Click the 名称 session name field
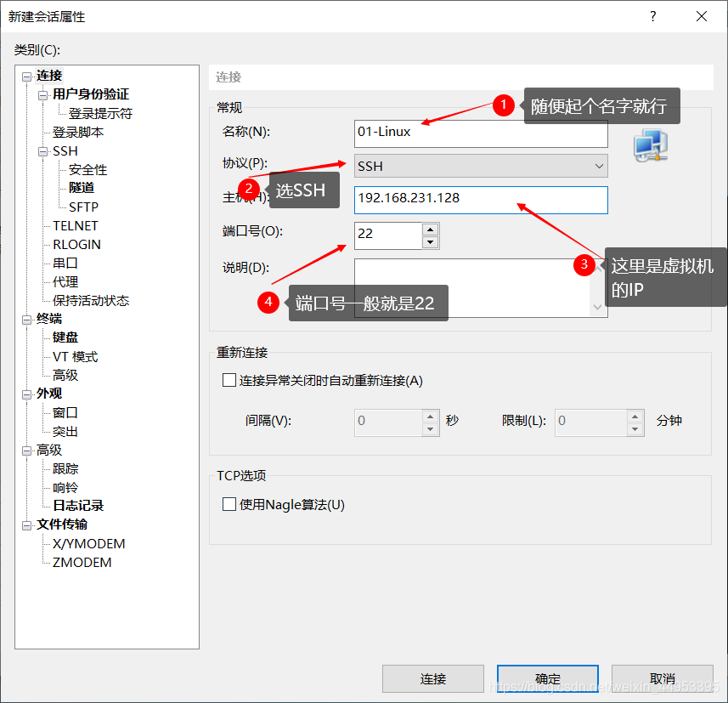Image resolution: width=728 pixels, height=703 pixels. point(480,133)
